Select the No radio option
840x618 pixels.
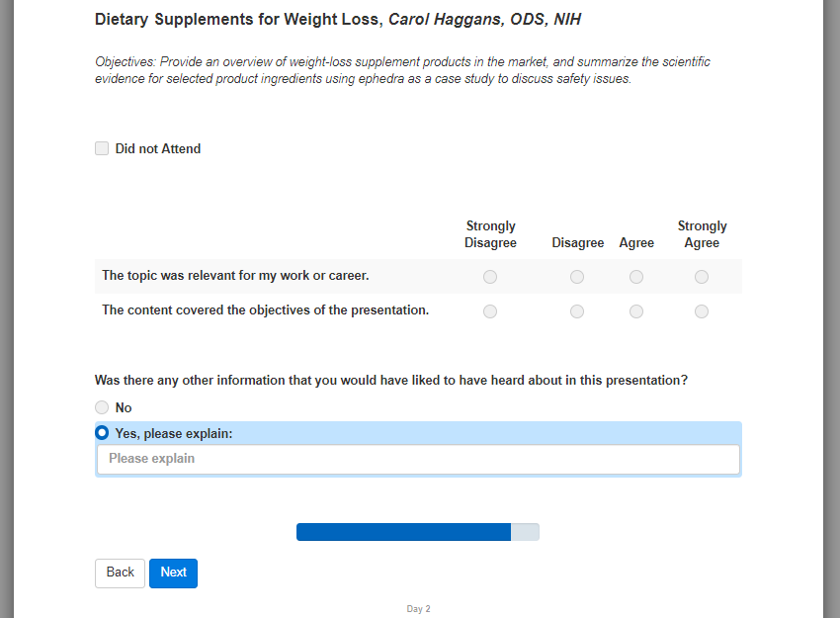[x=102, y=407]
